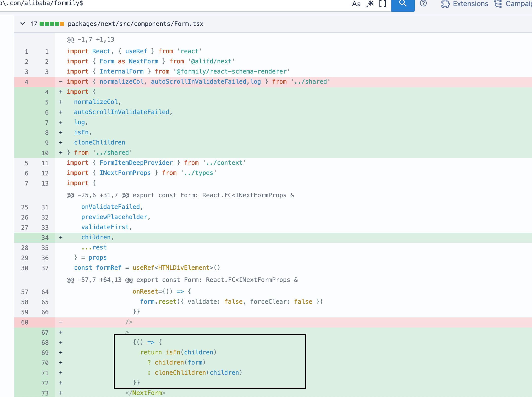Click the first hunk header @@ -1,7 +1,13
Viewport: 532px width, 397px height.
90,40
